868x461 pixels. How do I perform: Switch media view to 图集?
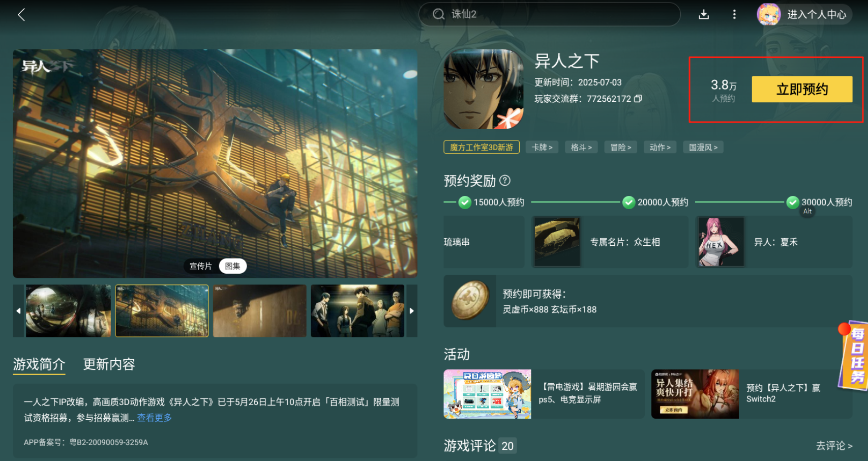tap(232, 266)
